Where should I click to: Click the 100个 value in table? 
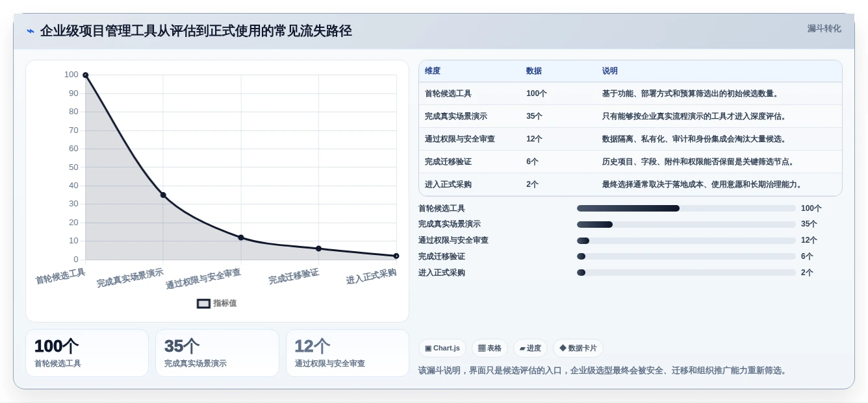point(537,93)
